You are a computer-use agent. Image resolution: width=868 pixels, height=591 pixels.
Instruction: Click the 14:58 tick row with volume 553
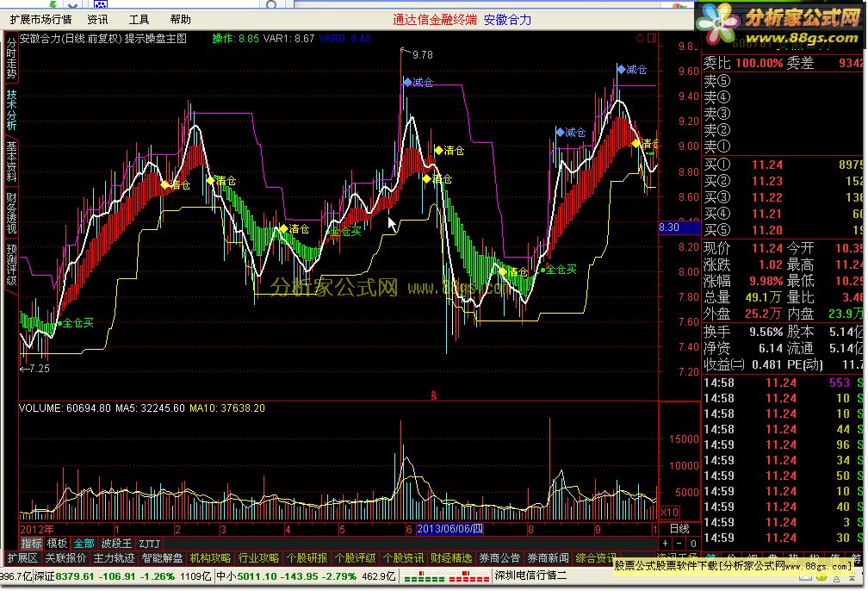coord(783,383)
